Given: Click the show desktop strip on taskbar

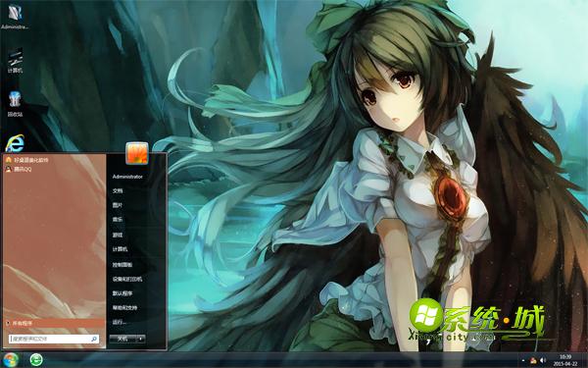Looking at the screenshot, I should point(585,360).
